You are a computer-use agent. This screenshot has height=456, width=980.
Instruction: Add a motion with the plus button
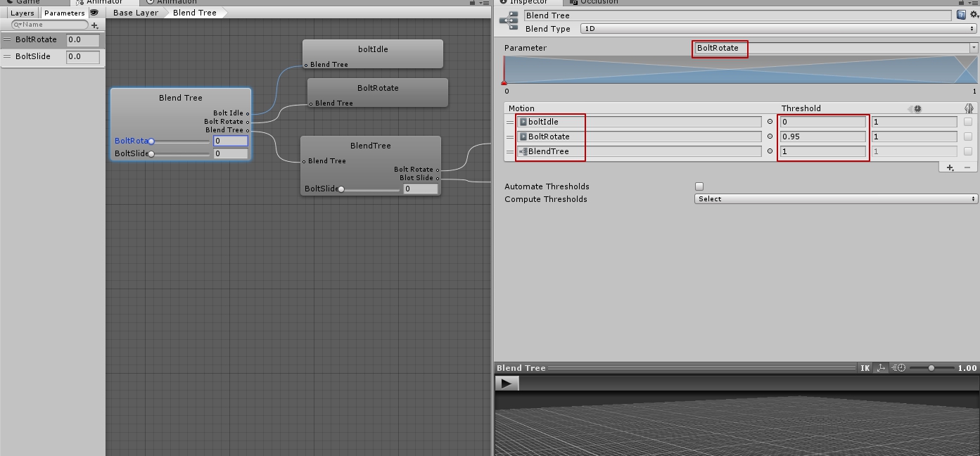click(x=950, y=167)
